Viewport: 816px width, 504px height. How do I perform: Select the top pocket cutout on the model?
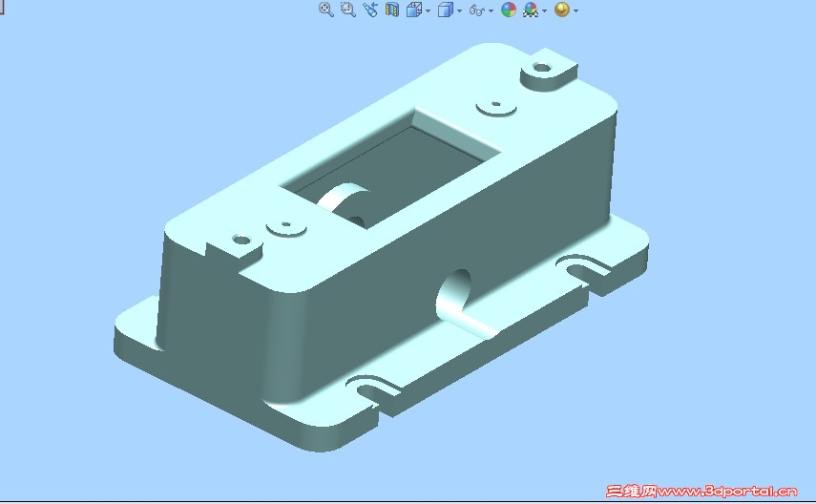[x=391, y=167]
